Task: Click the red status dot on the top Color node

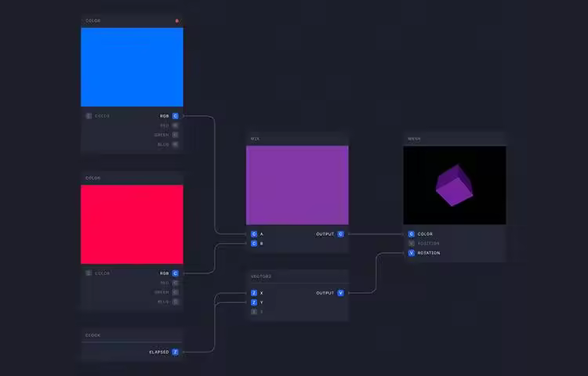Action: click(177, 21)
